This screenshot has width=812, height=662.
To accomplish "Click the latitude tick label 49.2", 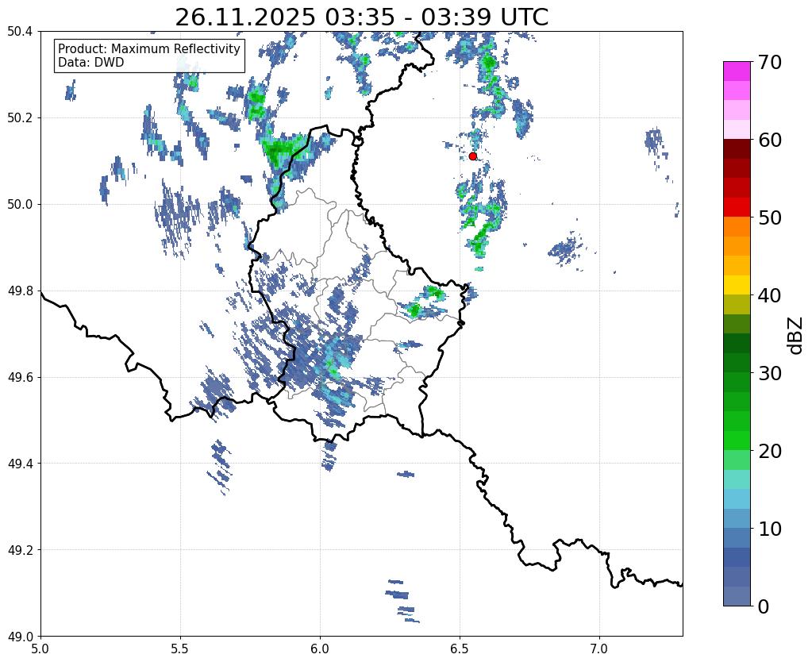I will tap(20, 550).
